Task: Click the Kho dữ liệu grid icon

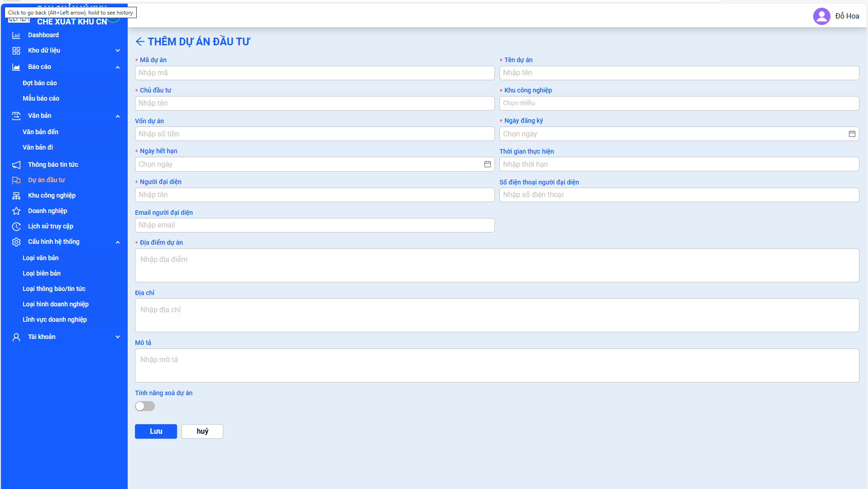Action: [16, 51]
